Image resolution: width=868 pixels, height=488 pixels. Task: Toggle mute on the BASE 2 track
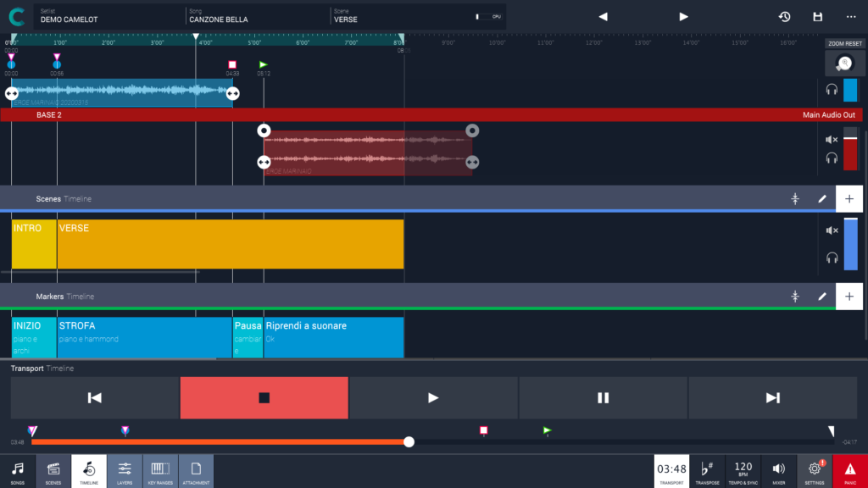[832, 140]
